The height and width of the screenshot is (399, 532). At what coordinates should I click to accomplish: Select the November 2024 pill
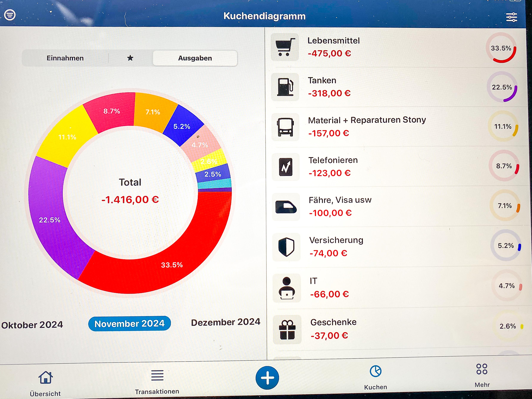pos(129,324)
